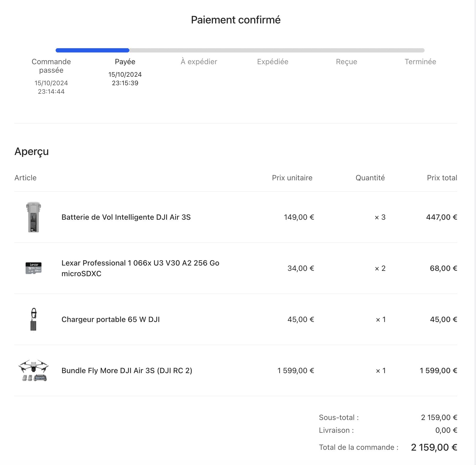Image resolution: width=476 pixels, height=465 pixels.
Task: Open the DJI Air 3S battery thumbnail
Action: (x=34, y=217)
